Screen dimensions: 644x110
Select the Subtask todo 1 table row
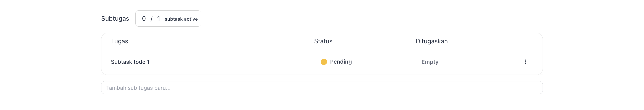coord(322,62)
